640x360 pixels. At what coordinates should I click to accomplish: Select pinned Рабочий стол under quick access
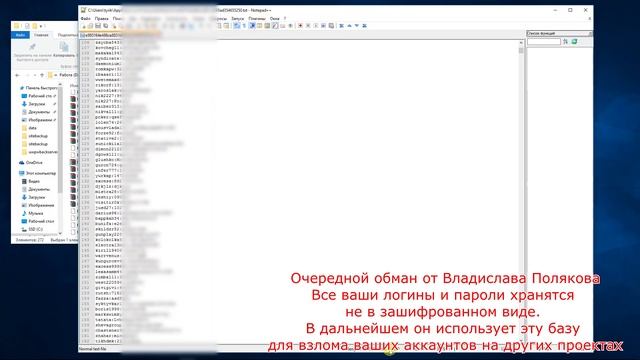tap(38, 96)
